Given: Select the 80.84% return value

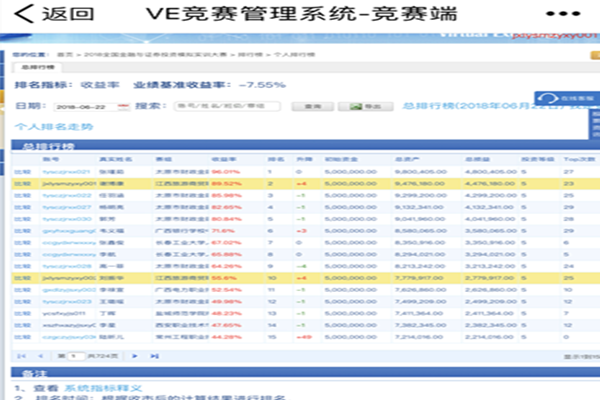Looking at the screenshot, I should point(226,219).
